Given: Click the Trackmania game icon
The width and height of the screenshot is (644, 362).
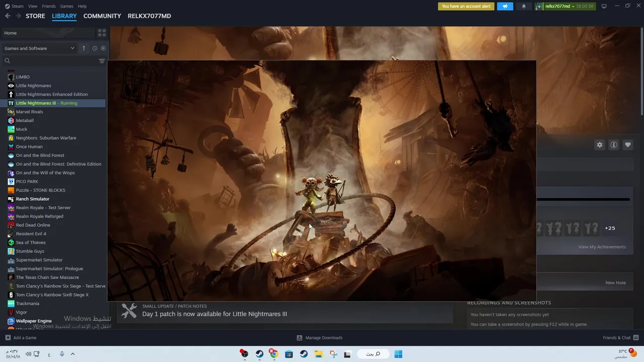Looking at the screenshot, I should pos(11,304).
